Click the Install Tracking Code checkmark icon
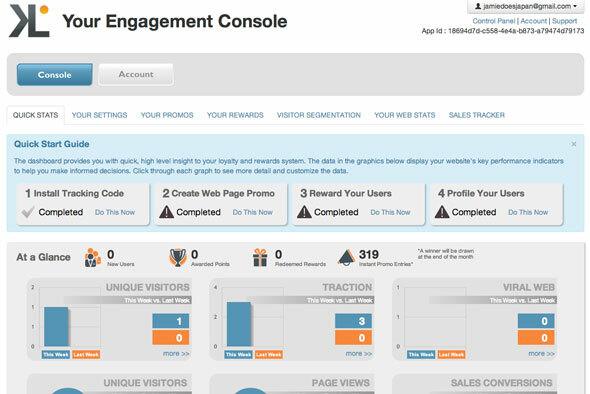Screen dimensions: 590x394 [28, 212]
